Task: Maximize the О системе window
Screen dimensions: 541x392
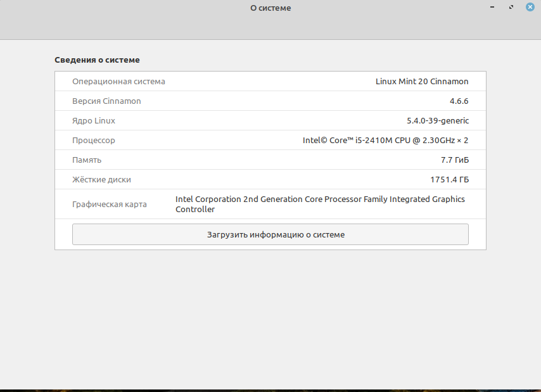Action: (511, 7)
